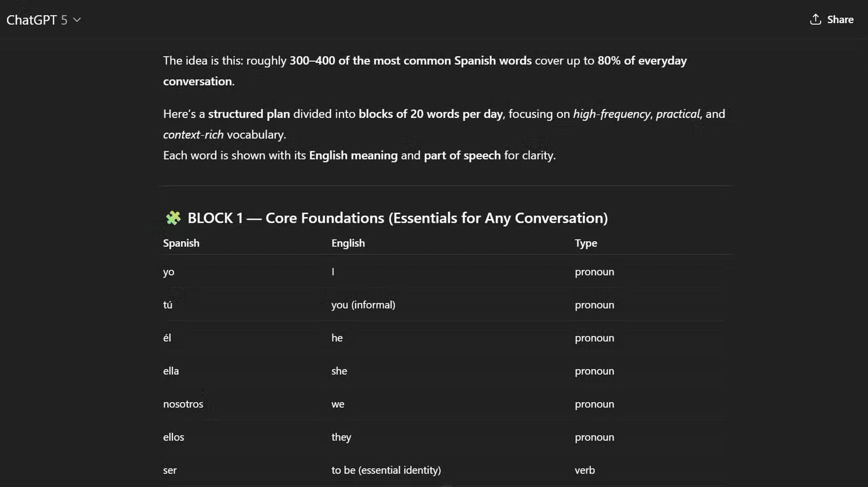Screen dimensions: 868x487
Task: Click the chevron arrow beside ChatGPT 5
Action: pyautogui.click(x=77, y=20)
